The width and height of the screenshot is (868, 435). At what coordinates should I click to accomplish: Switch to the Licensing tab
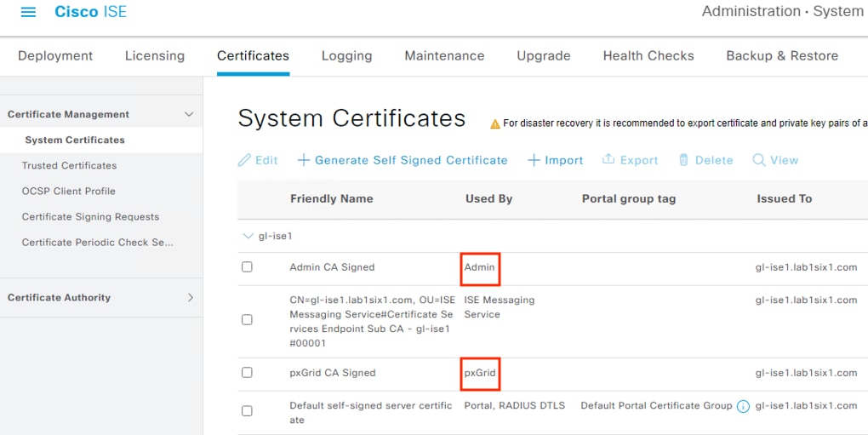point(154,56)
